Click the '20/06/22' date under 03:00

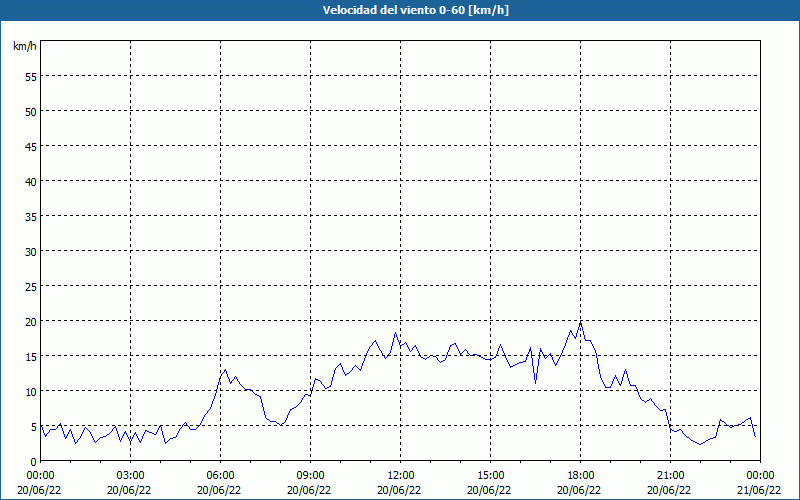pyautogui.click(x=129, y=490)
